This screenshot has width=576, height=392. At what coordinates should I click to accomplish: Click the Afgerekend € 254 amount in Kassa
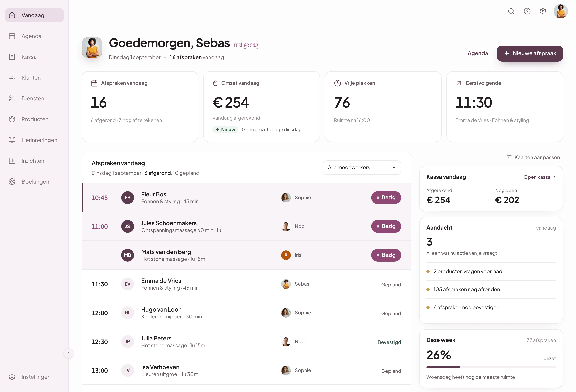pyautogui.click(x=438, y=200)
